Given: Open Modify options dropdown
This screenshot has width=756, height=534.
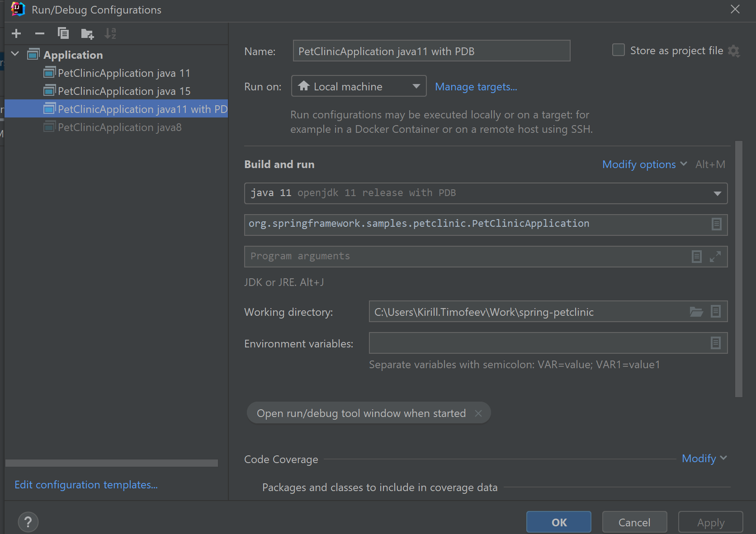Looking at the screenshot, I should coord(644,164).
